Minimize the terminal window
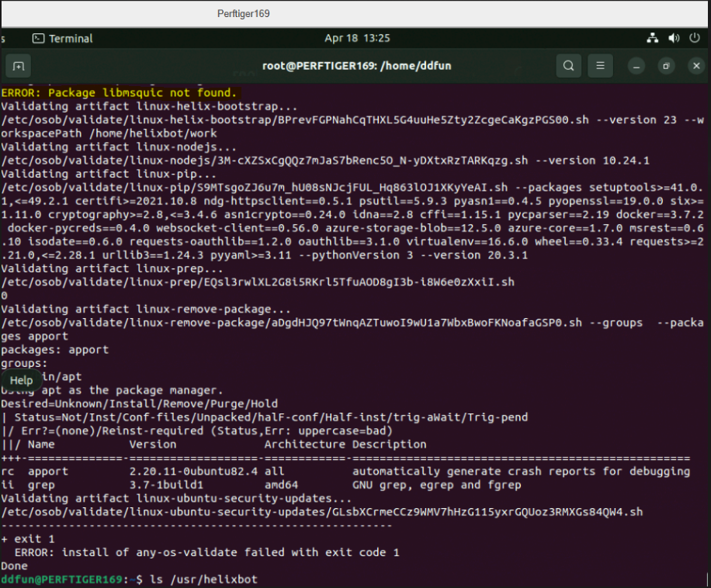This screenshot has width=711, height=588. pos(636,66)
